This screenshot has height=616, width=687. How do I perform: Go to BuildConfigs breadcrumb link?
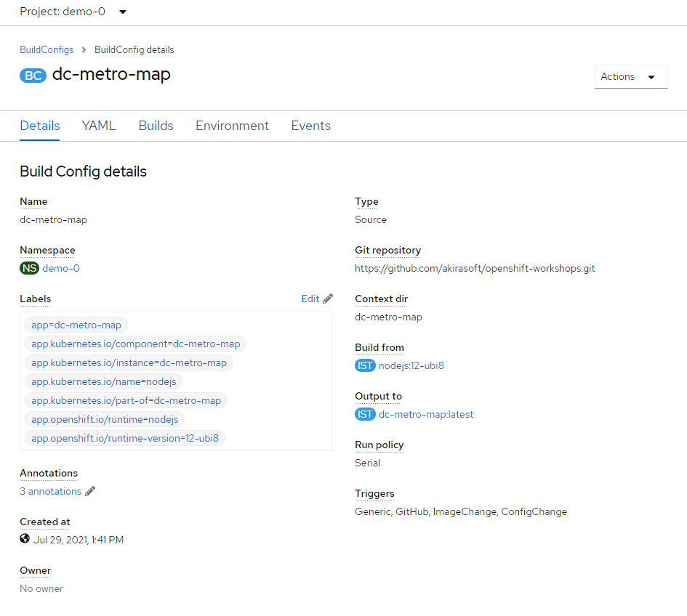click(47, 50)
